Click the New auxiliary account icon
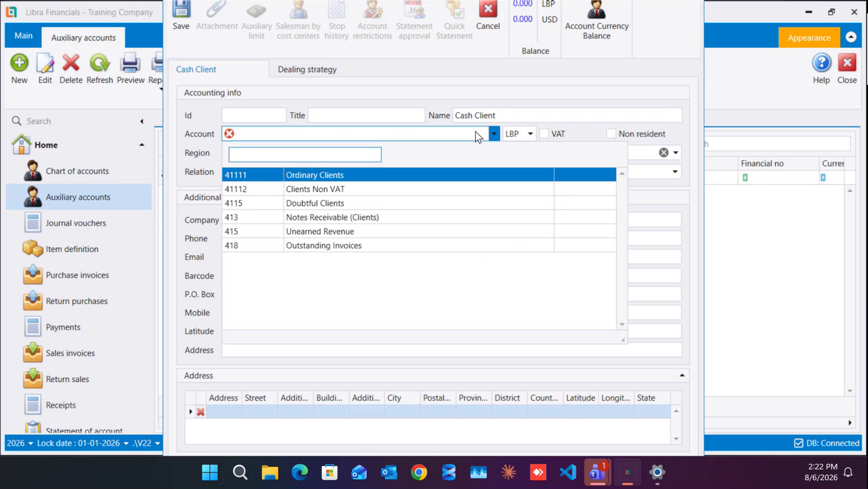868x489 pixels. (x=19, y=63)
